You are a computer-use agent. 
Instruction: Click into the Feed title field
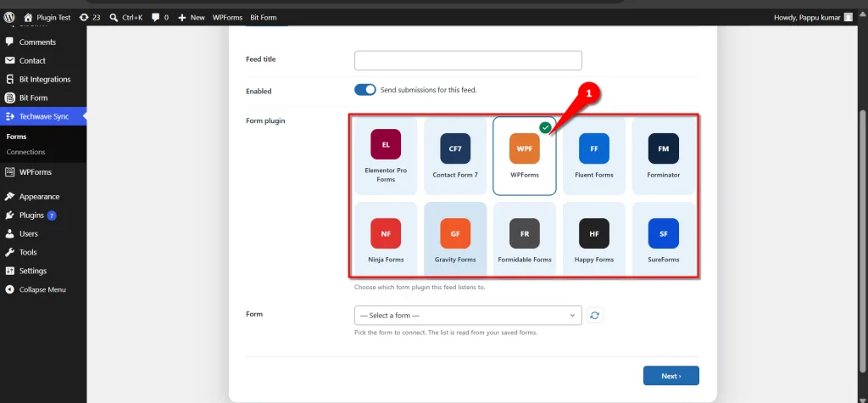click(x=468, y=60)
